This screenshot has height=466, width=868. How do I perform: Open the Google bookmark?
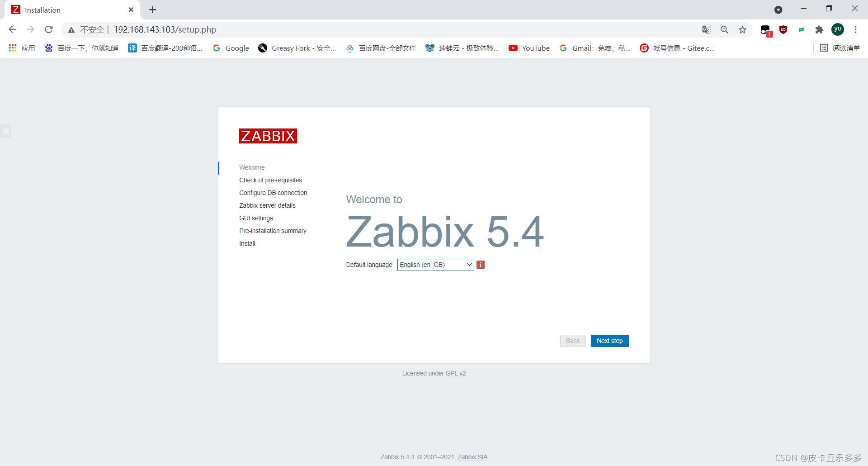pyautogui.click(x=231, y=48)
